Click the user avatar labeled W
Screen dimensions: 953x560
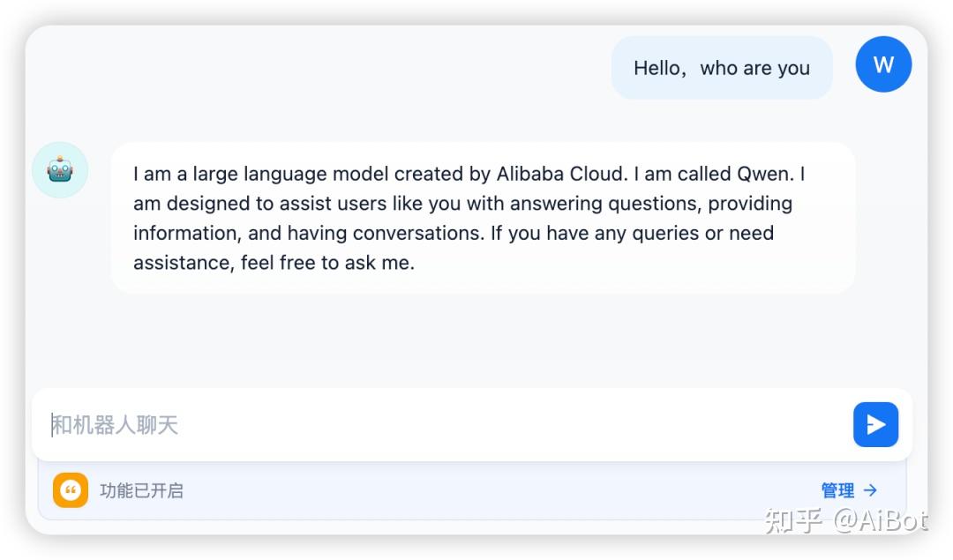click(883, 64)
